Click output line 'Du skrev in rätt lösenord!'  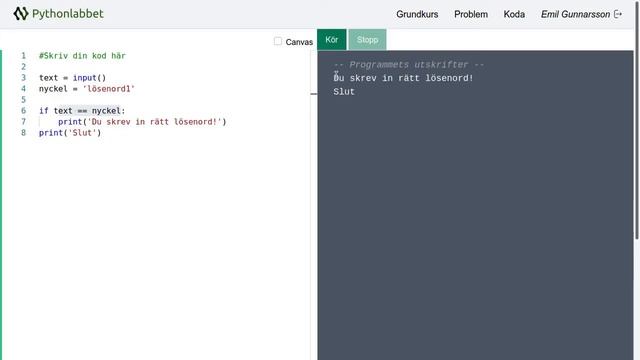coord(403,78)
